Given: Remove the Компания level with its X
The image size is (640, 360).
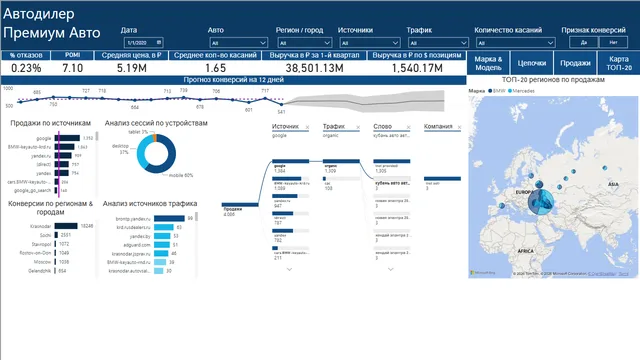Looking at the screenshot, I should (x=459, y=127).
